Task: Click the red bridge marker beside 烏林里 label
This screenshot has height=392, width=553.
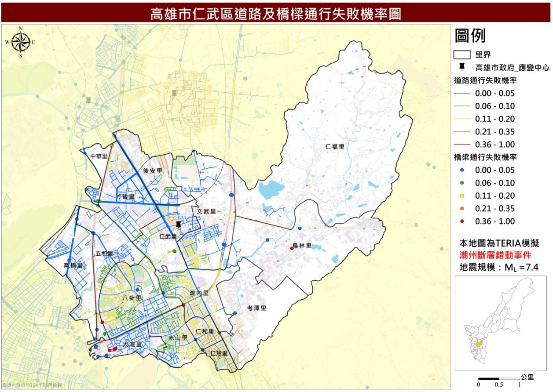Action: click(x=292, y=249)
